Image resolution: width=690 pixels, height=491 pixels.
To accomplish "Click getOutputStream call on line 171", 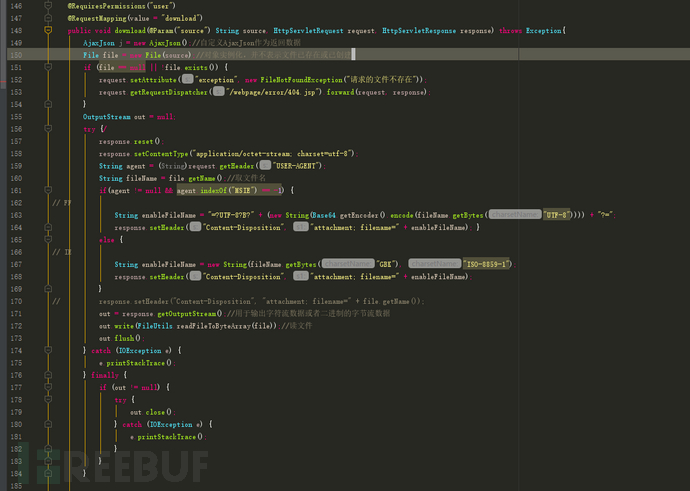I will [189, 314].
